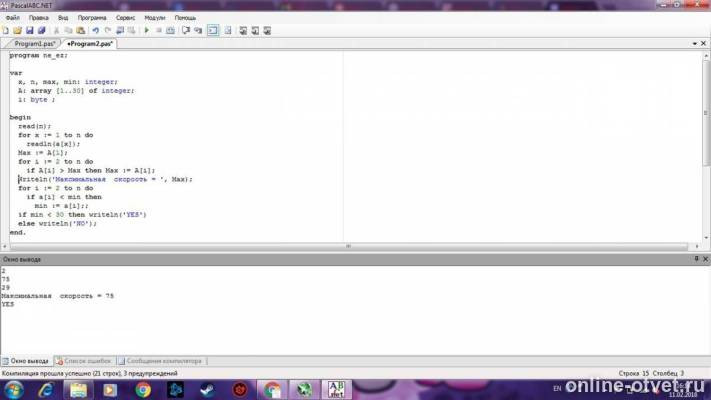Undo the last edit with the blue arrow

click(x=95, y=30)
